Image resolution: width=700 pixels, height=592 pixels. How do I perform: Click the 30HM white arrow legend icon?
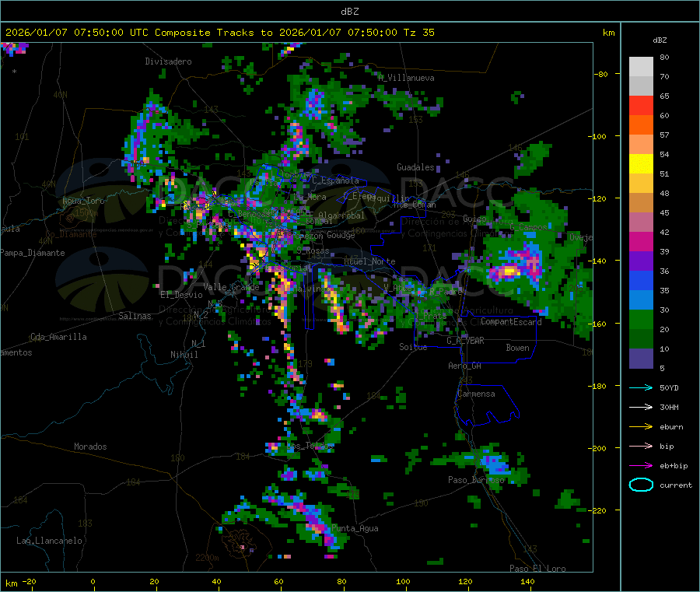tap(641, 407)
